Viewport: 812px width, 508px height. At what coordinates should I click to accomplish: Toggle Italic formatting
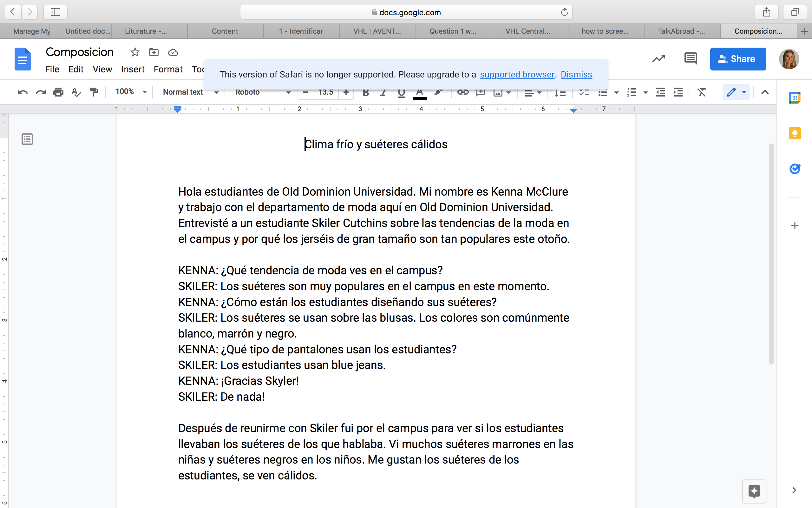tap(383, 92)
